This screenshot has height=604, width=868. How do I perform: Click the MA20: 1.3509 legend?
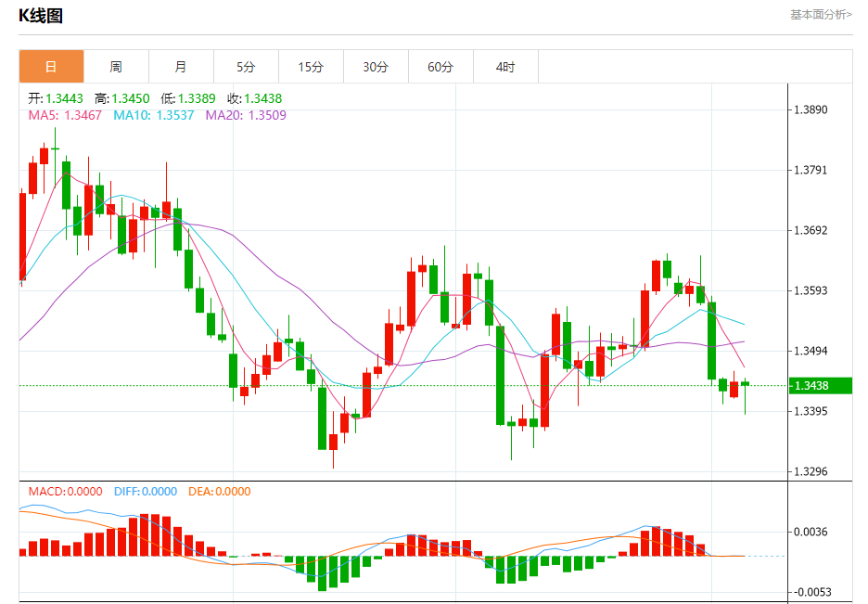tap(246, 115)
